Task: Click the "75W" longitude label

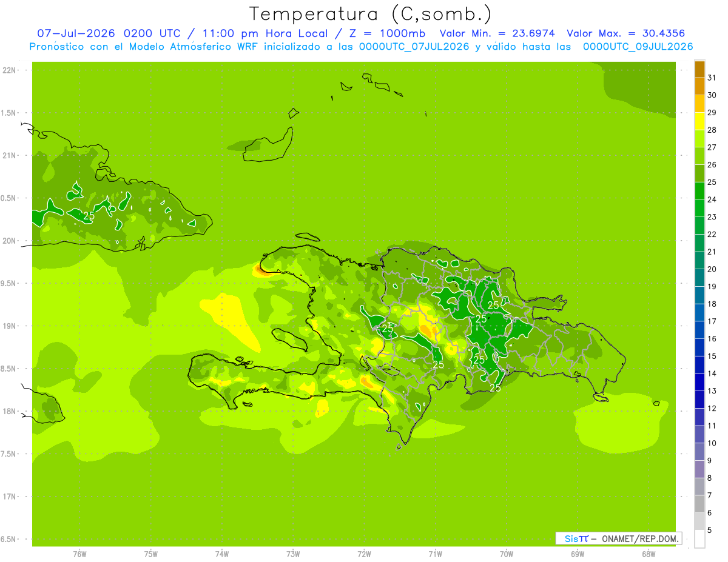Action: click(x=151, y=554)
